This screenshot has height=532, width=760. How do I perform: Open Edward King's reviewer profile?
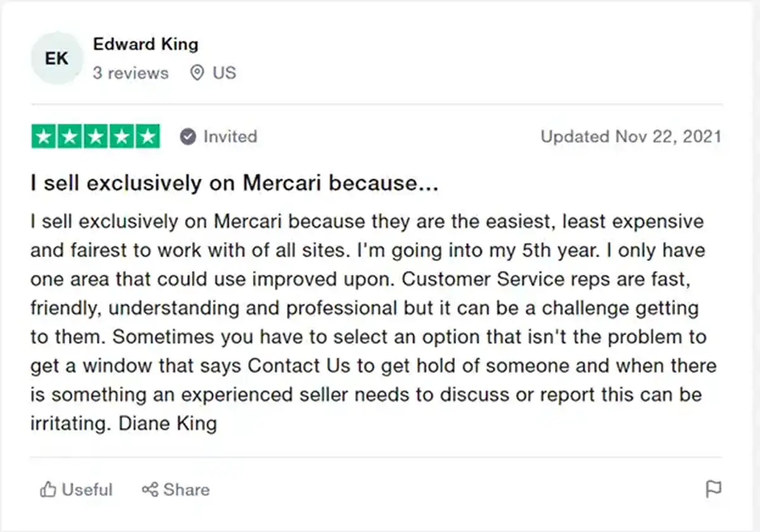point(146,44)
